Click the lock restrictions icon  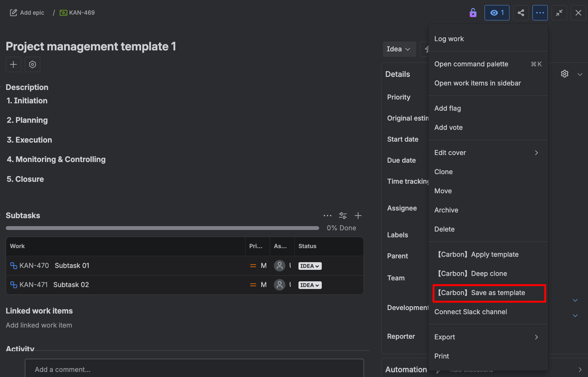[473, 13]
